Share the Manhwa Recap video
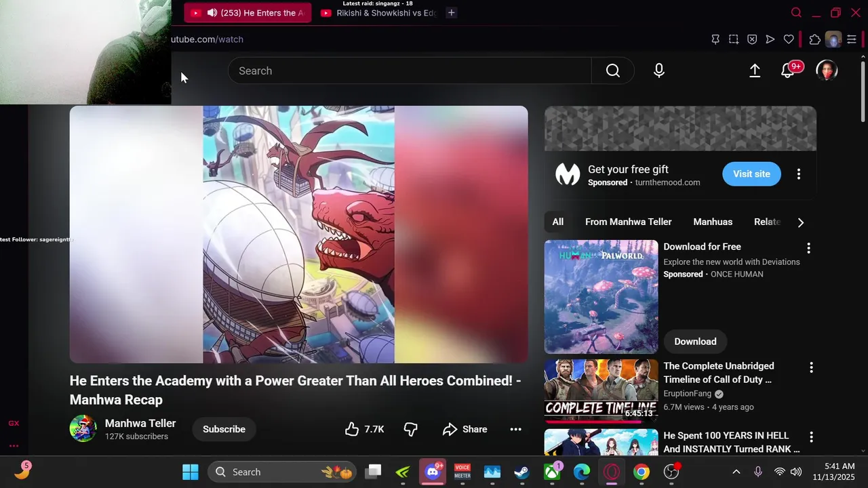Screen dimensions: 868x488 coord(465,429)
